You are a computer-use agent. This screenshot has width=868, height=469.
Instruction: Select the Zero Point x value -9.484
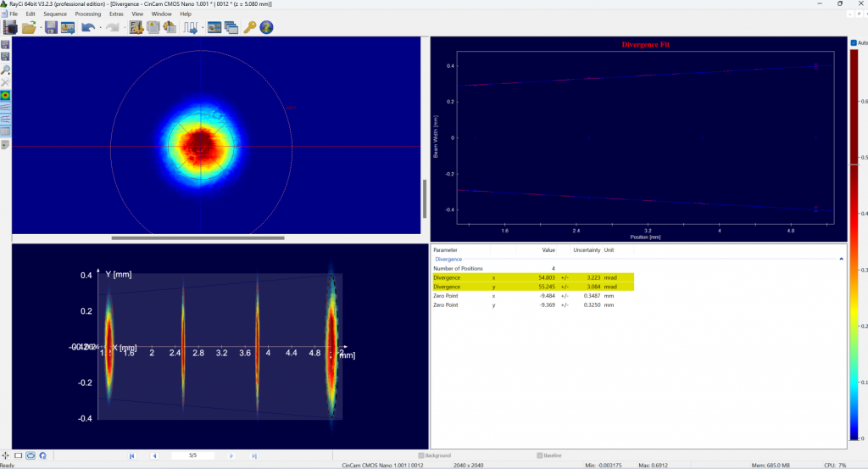tap(547, 296)
